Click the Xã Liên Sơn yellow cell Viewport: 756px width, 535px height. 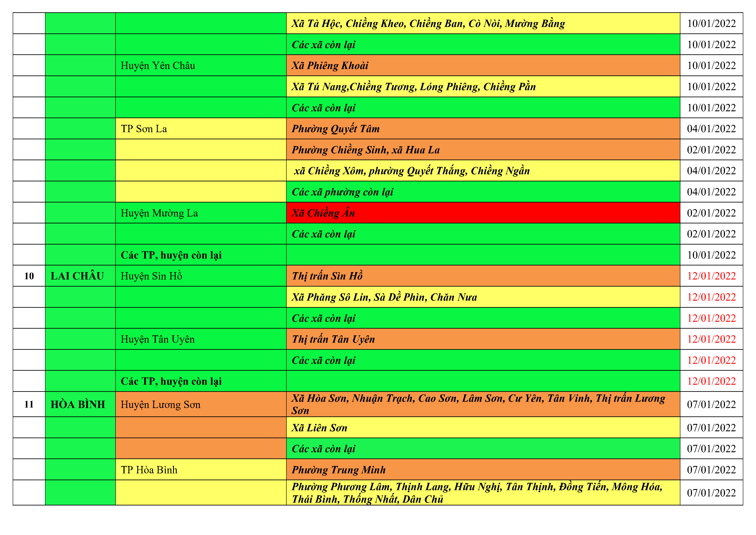tap(483, 428)
